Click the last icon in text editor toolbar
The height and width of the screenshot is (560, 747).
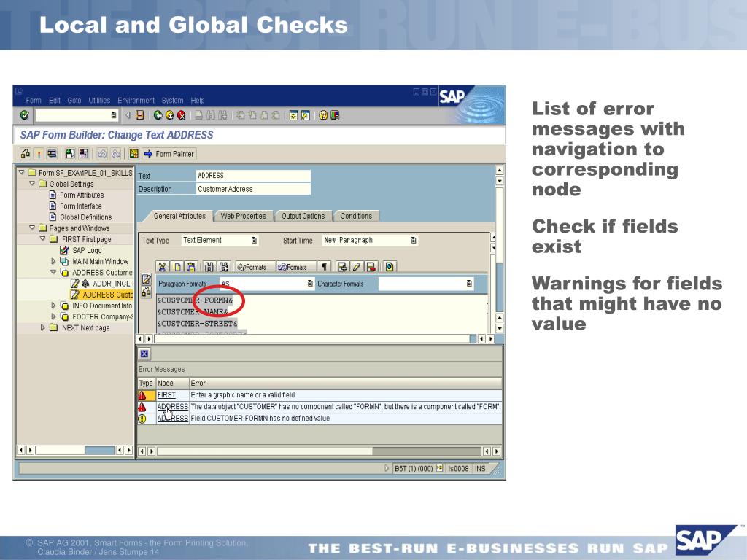pos(390,267)
